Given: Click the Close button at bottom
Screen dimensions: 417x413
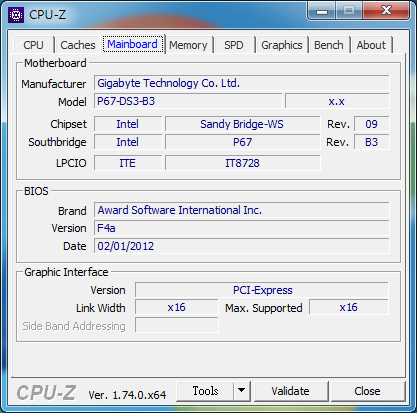Looking at the screenshot, I should coord(367,391).
